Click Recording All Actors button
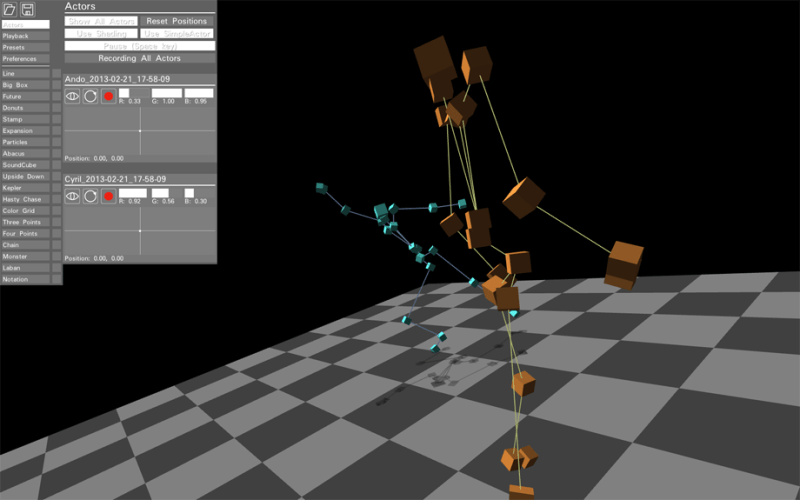The width and height of the screenshot is (800, 500). pos(140,58)
